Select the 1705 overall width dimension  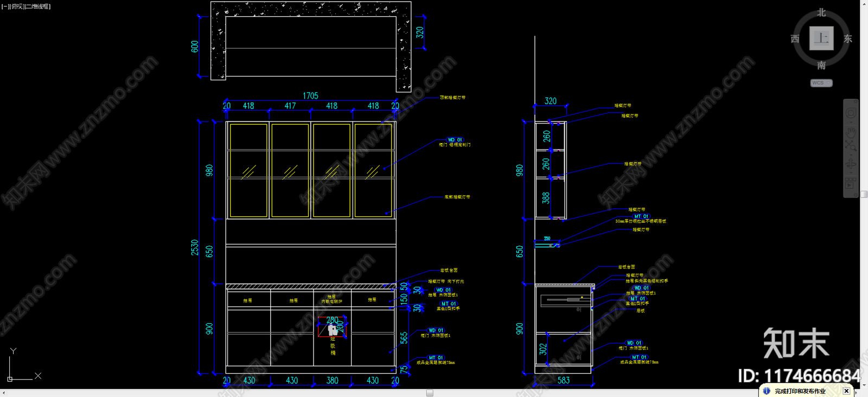[x=310, y=96]
